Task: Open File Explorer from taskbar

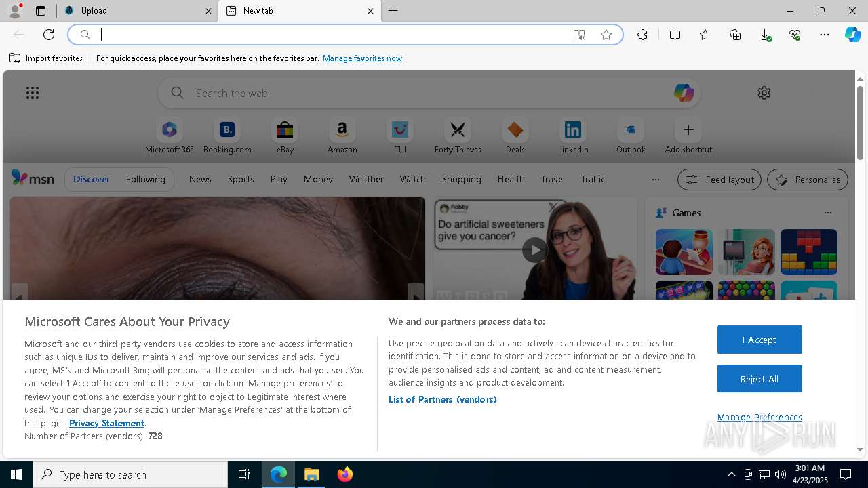Action: point(312,474)
